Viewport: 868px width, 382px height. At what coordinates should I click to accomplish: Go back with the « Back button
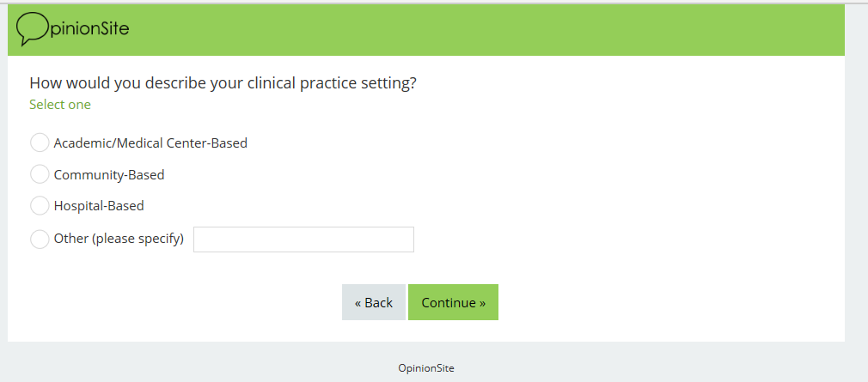(x=374, y=302)
